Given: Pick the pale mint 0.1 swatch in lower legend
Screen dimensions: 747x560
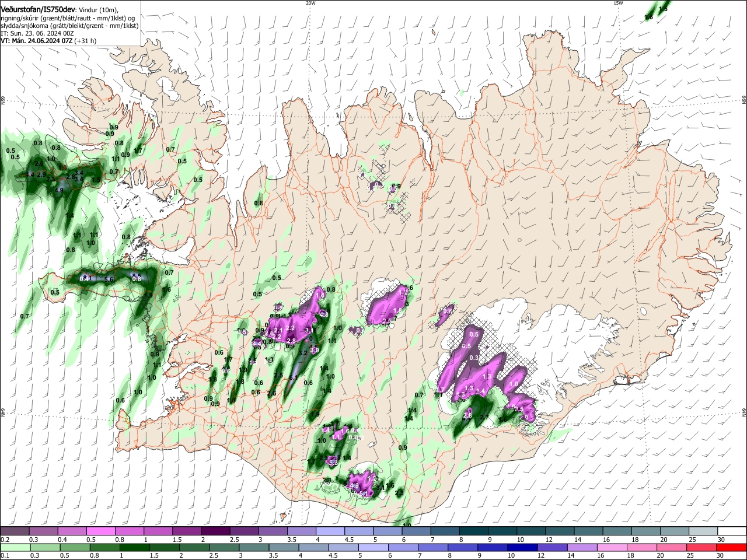Looking at the screenshot, I should pos(15,547).
